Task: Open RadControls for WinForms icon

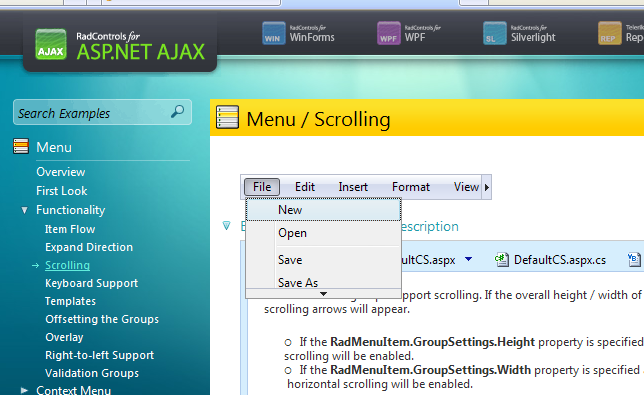Action: click(274, 33)
